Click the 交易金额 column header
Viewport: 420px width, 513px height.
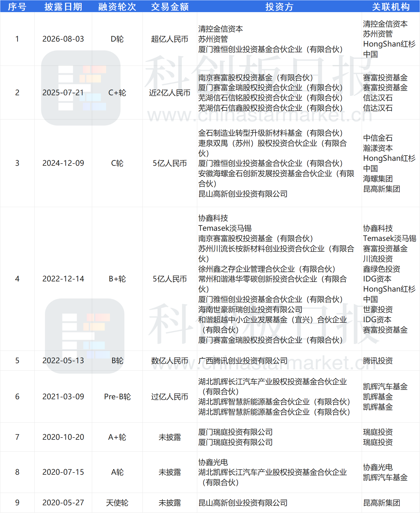click(x=170, y=7)
